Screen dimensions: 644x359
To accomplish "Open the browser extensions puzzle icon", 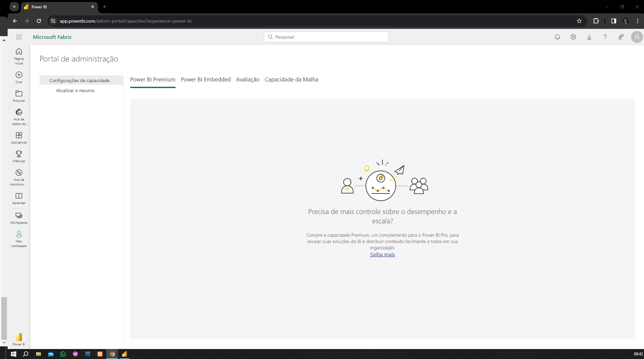I will (596, 21).
